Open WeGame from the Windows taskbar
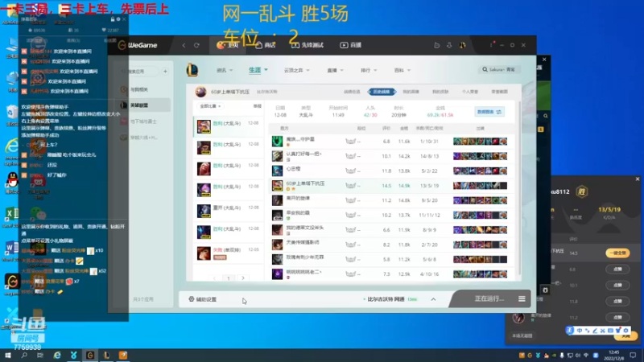The height and width of the screenshot is (362, 644). point(90,356)
